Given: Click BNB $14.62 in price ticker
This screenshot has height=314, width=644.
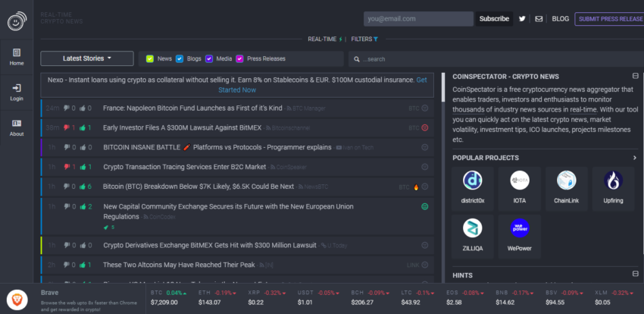Looking at the screenshot, I should point(515,297).
